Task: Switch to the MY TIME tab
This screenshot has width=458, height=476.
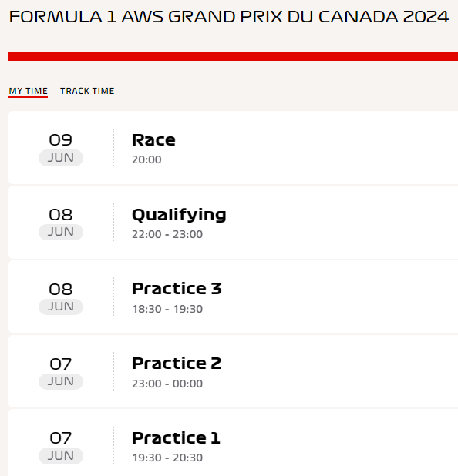Action: pyautogui.click(x=29, y=91)
